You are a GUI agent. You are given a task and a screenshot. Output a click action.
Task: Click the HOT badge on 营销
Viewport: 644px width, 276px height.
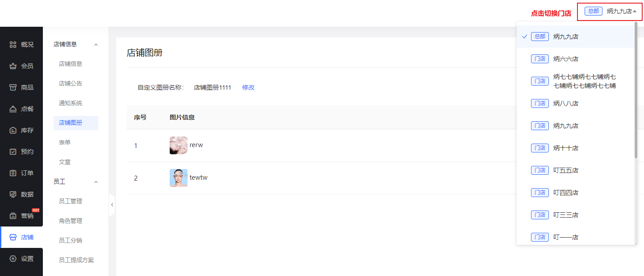pyautogui.click(x=36, y=210)
